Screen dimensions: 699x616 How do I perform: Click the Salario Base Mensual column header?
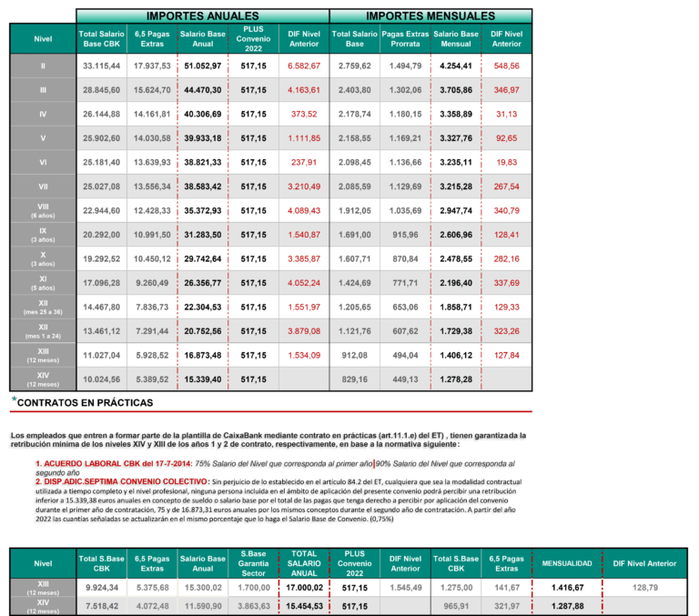pos(456,38)
